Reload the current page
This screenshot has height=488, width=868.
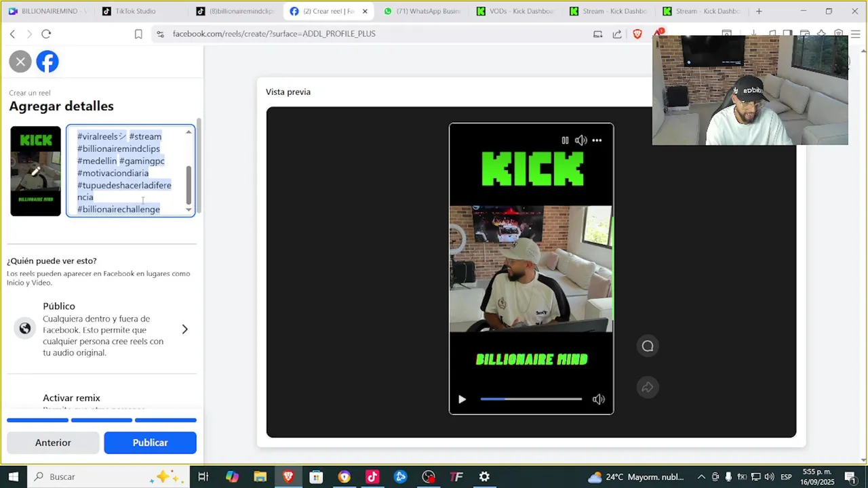tap(46, 34)
